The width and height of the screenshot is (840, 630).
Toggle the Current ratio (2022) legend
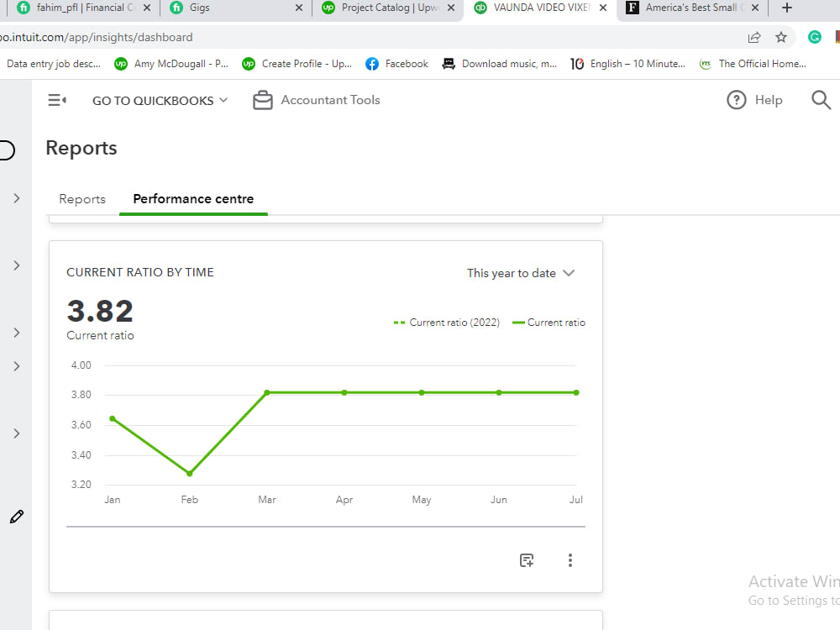(446, 323)
